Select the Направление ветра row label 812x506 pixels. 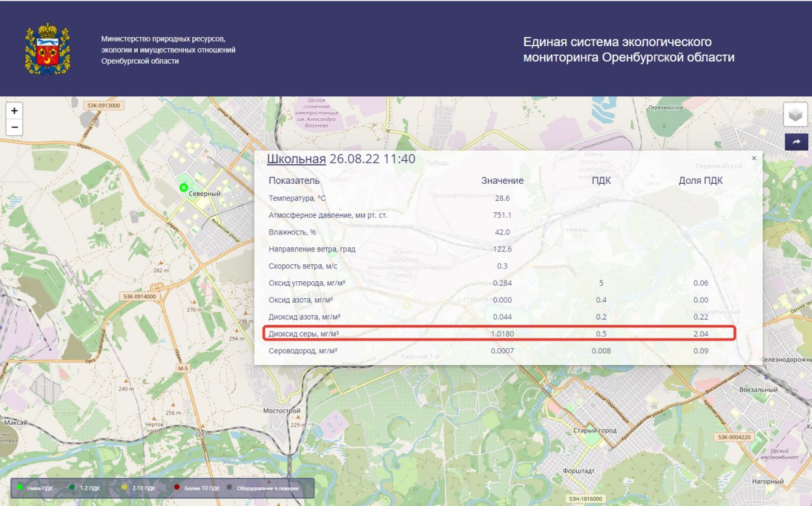pyautogui.click(x=312, y=249)
